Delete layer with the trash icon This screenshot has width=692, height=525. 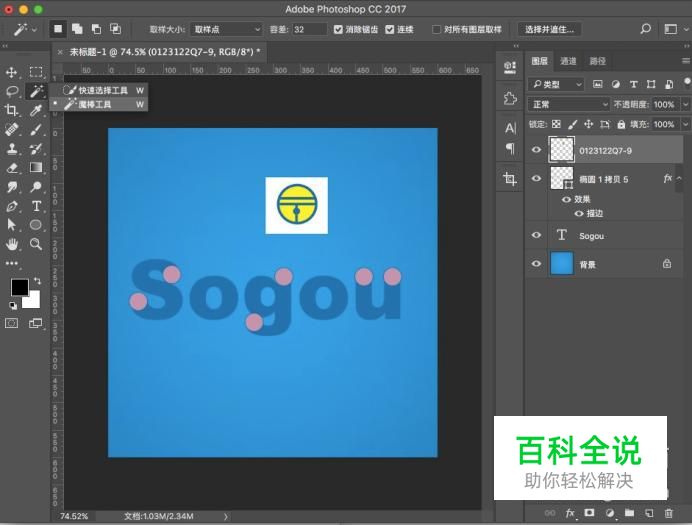pyautogui.click(x=669, y=513)
